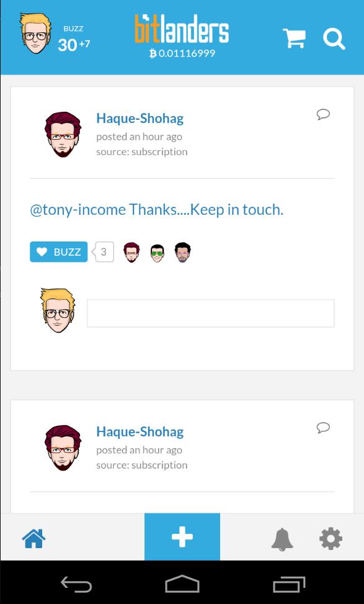
Task: Tap the plus button to create post
Action: tap(182, 536)
